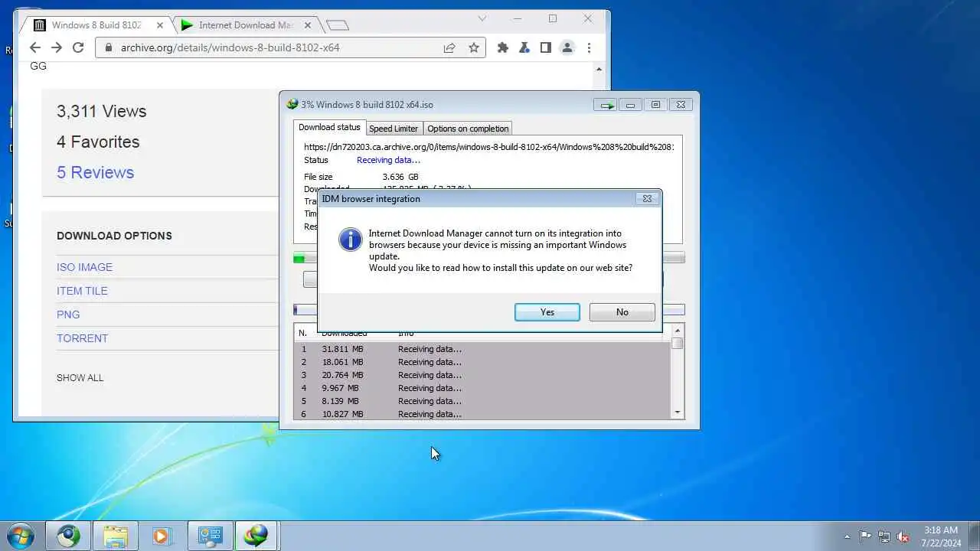980x551 pixels.
Task: Open Windows Explorer from the taskbar
Action: click(115, 536)
